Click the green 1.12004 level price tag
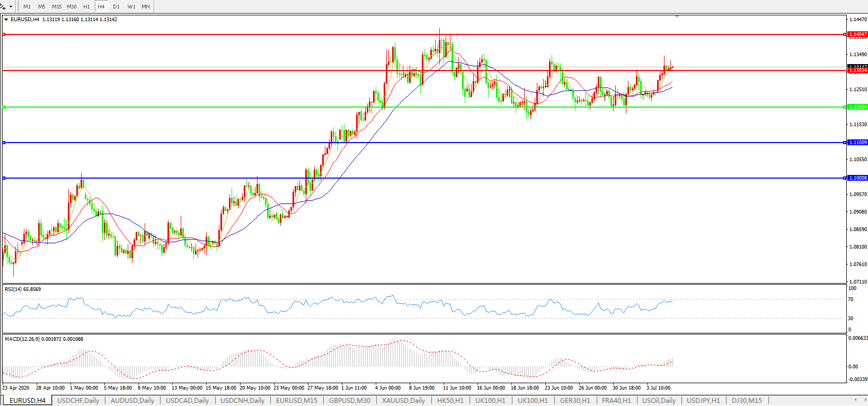Screen dimensions: 868x406 pos(858,107)
